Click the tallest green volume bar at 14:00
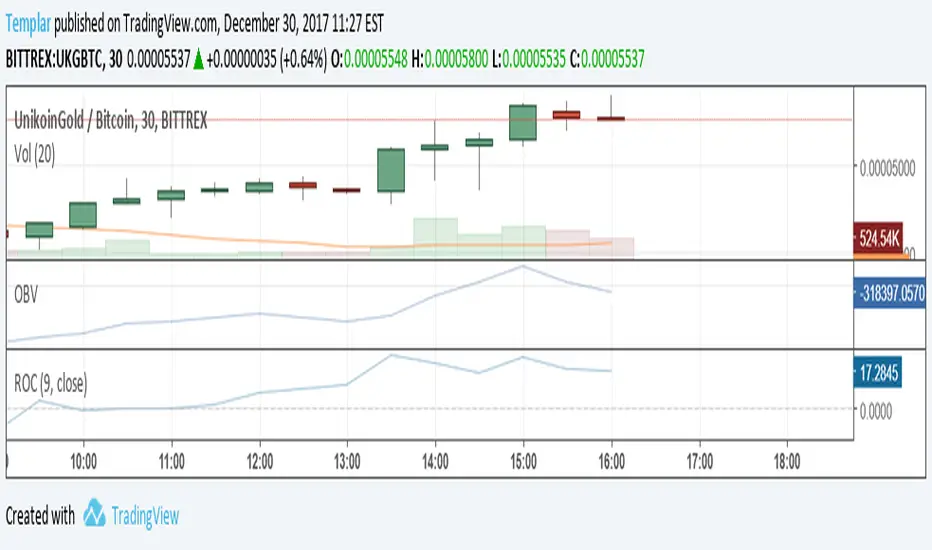932x550 pixels. 436,238
